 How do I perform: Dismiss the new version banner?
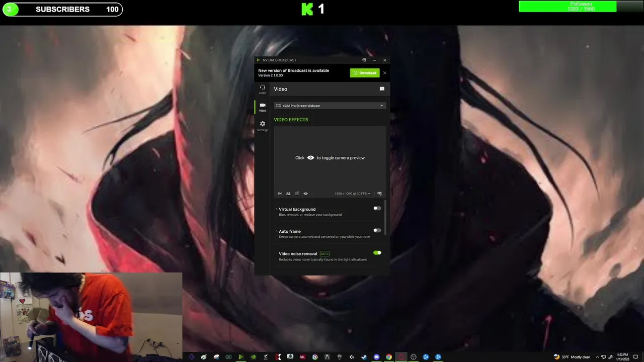point(385,73)
